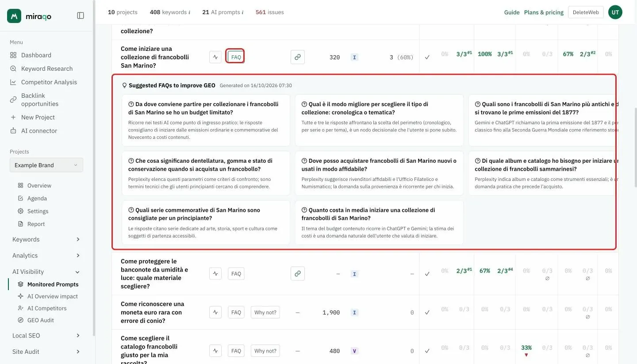Open the UT user avatar menu
Image resolution: width=637 pixels, height=364 pixels.
(x=615, y=12)
